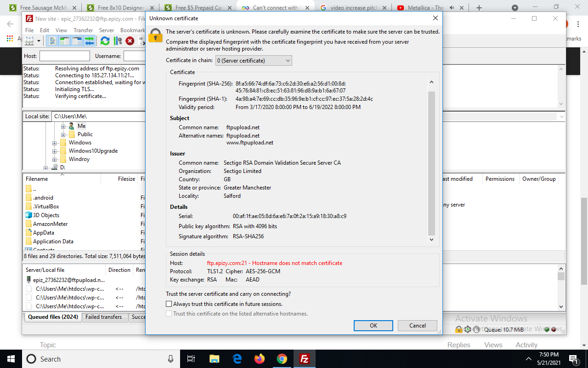Viewport: 588px width, 368px height.
Task: Switch to the Metallica YouTube browser tab
Action: click(433, 8)
